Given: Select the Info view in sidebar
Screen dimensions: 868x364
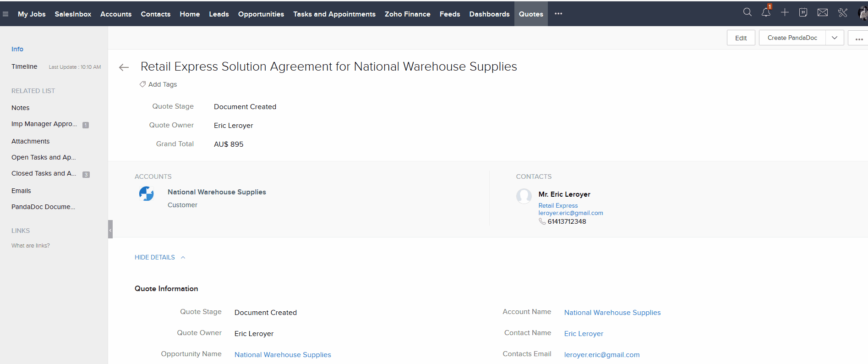Looking at the screenshot, I should (17, 49).
